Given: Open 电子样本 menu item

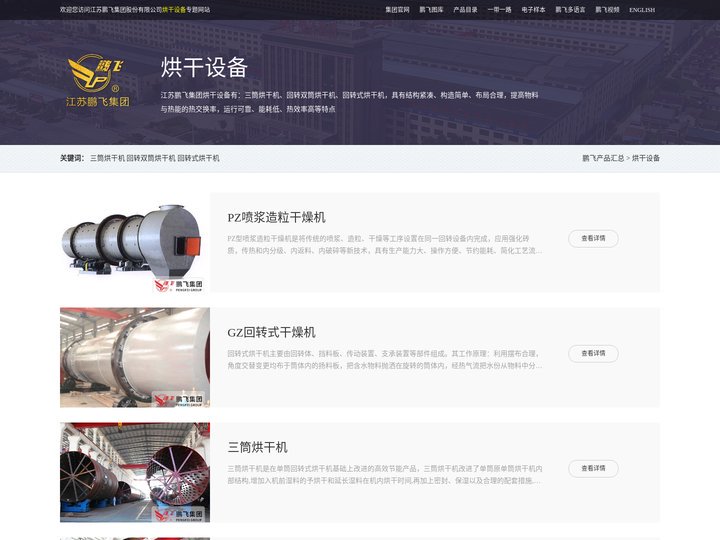Looking at the screenshot, I should pyautogui.click(x=533, y=10).
